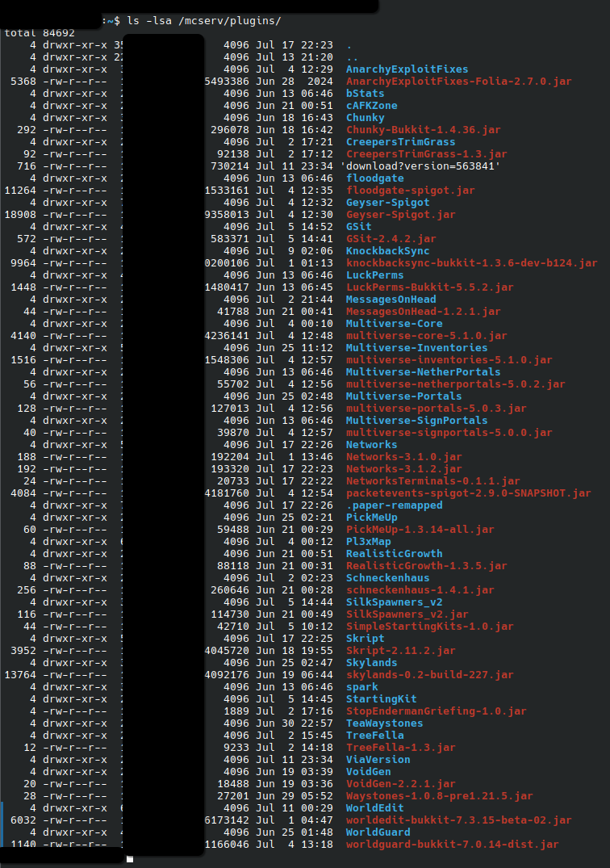Click the Geyser-Spigot directory name
Image resolution: width=610 pixels, height=868 pixels.
(387, 203)
